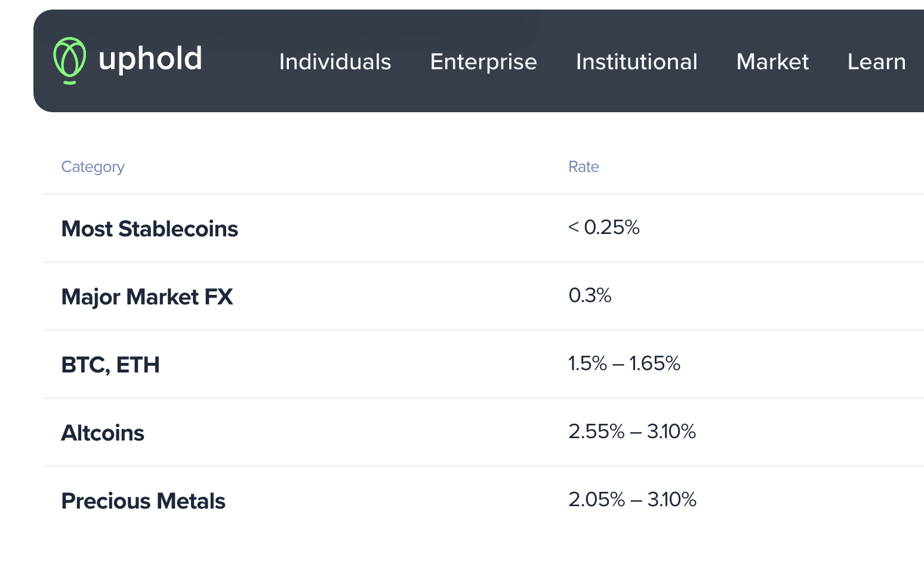Image resolution: width=924 pixels, height=579 pixels.
Task: Click the Precious Metals category label
Action: 143,501
